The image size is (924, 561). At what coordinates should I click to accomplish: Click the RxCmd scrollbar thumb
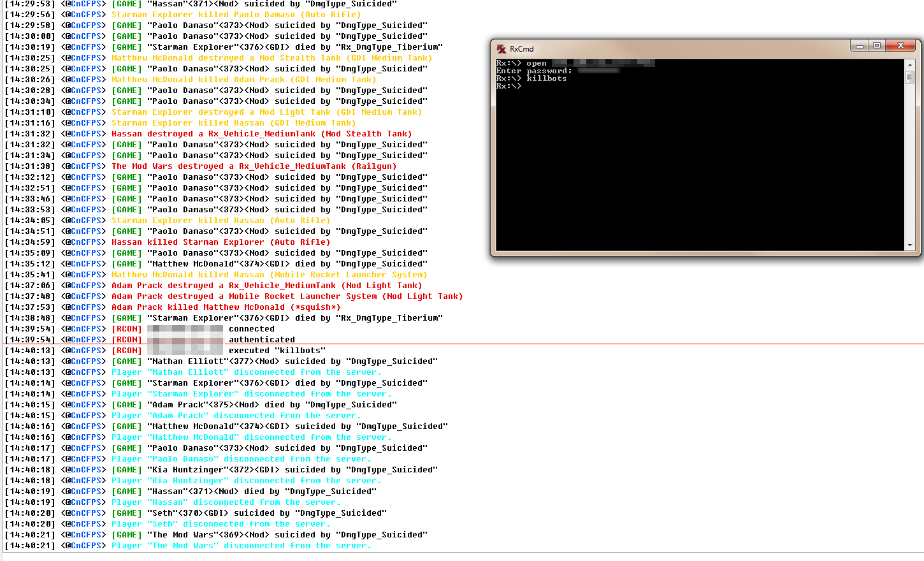910,76
